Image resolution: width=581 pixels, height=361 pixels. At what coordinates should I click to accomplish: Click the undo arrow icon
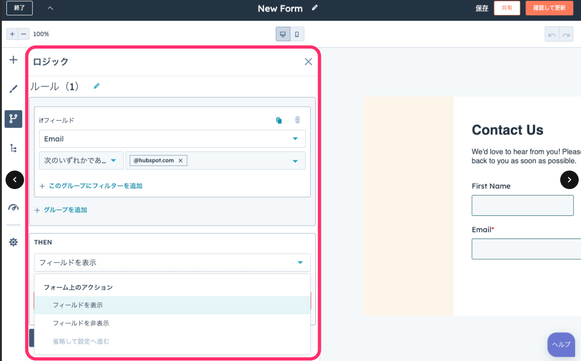point(552,34)
